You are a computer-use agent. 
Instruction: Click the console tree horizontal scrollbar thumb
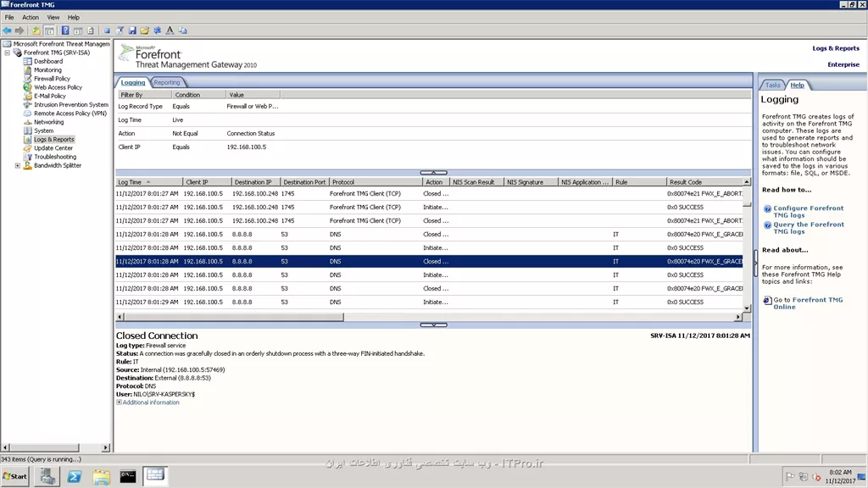point(44,447)
